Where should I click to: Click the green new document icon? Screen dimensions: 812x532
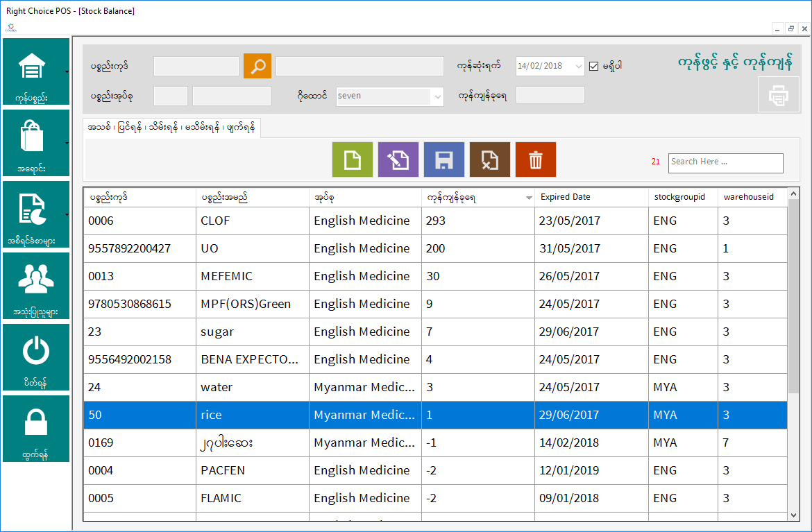[353, 160]
